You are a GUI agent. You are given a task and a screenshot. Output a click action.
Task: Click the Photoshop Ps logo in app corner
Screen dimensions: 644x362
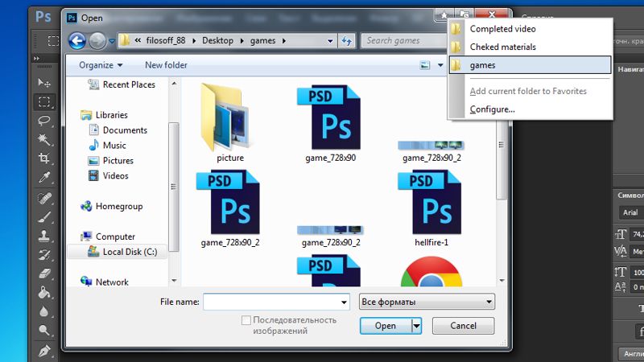(43, 17)
